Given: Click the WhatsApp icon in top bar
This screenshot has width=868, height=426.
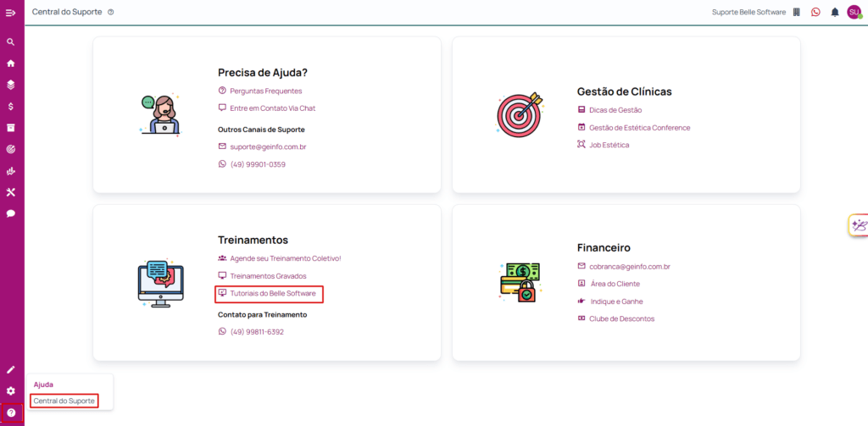Looking at the screenshot, I should pos(815,12).
